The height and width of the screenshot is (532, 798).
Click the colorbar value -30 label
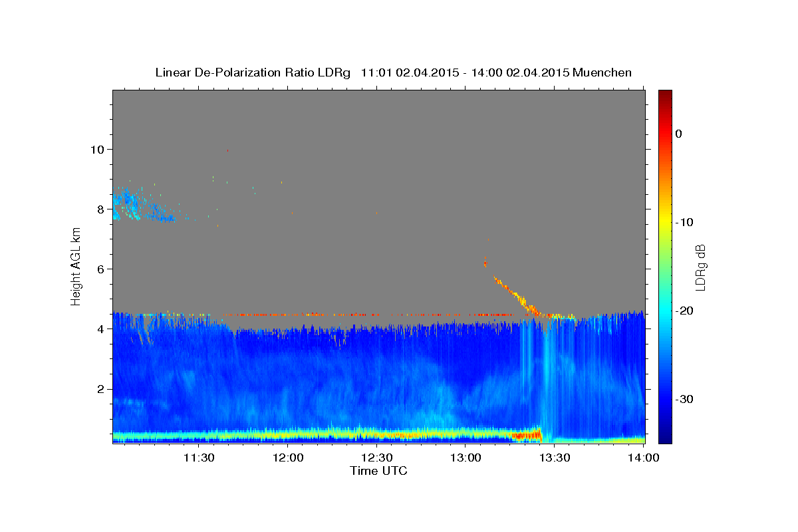(x=685, y=399)
